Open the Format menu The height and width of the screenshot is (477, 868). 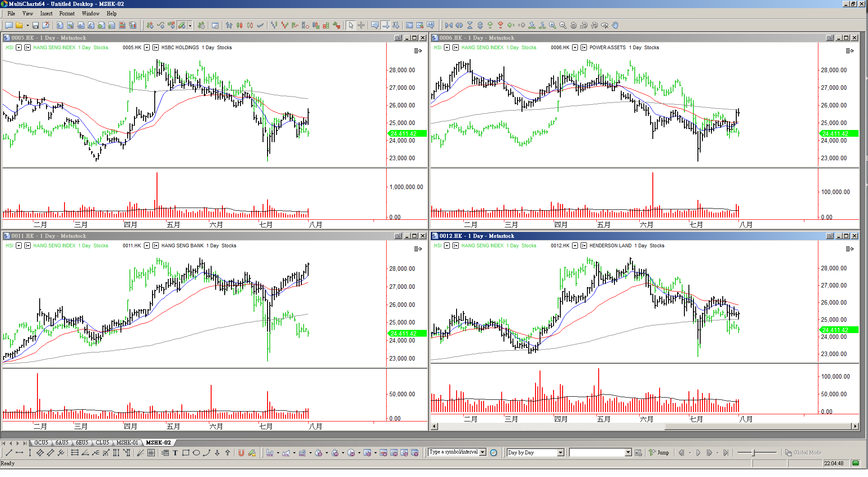click(x=67, y=14)
